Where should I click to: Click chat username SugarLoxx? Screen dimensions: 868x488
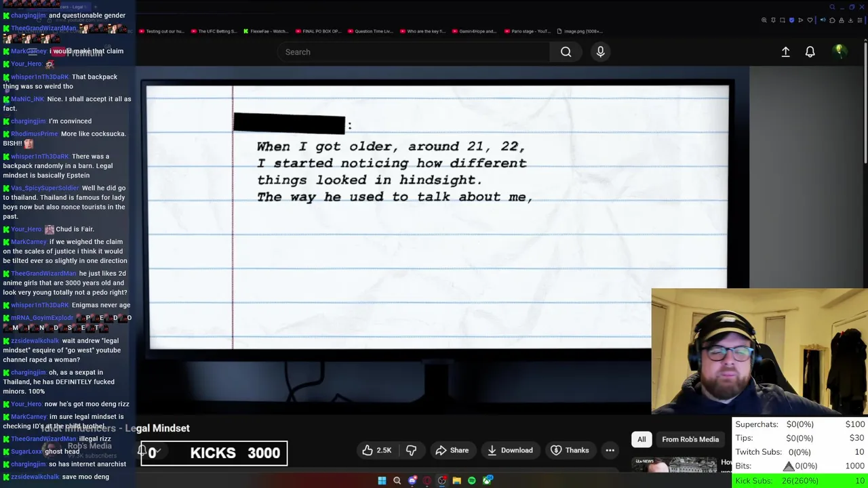tap(26, 451)
